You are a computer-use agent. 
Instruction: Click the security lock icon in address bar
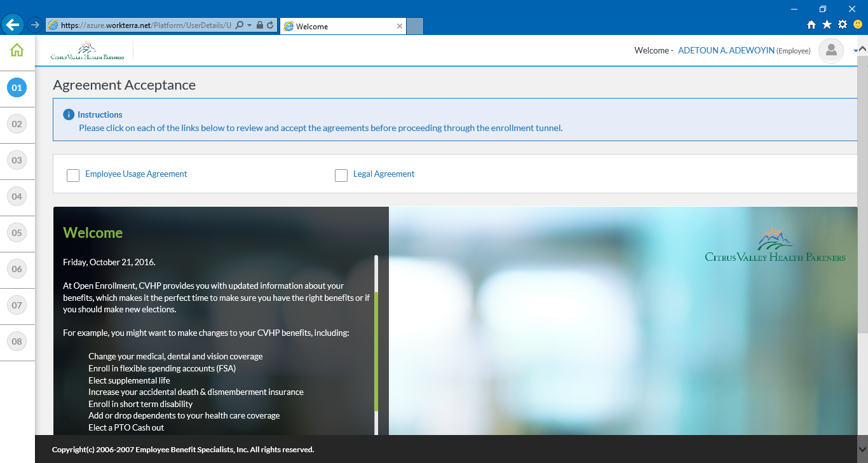[x=260, y=25]
